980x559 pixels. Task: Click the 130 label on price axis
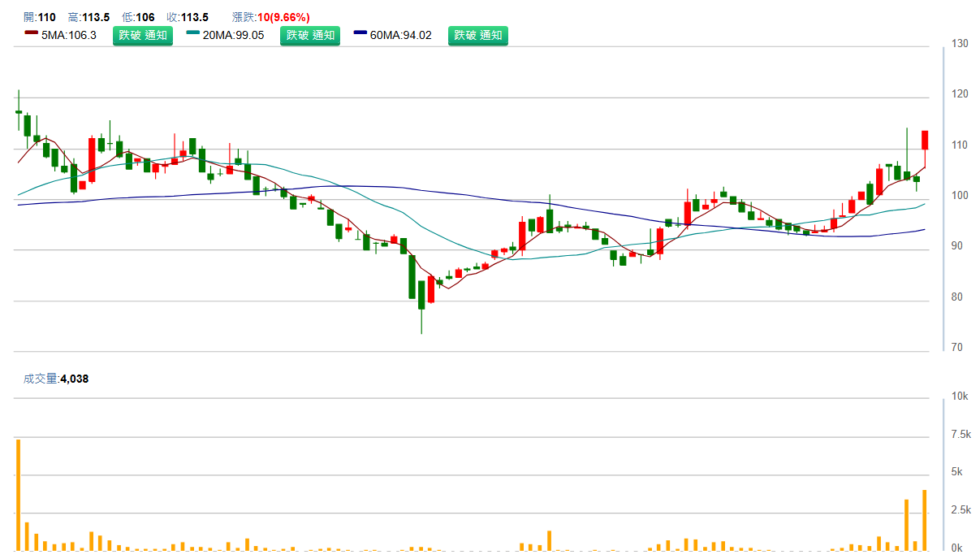pyautogui.click(x=960, y=44)
